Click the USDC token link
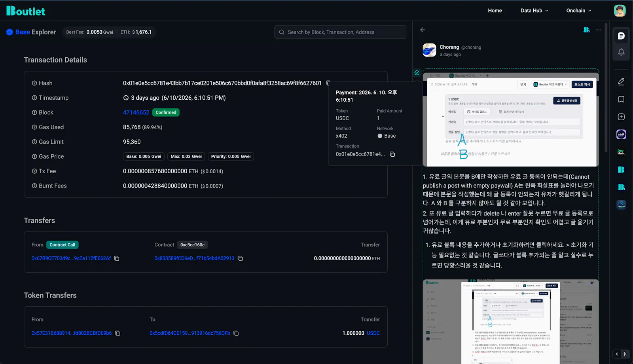The height and width of the screenshot is (364, 633). coord(373,333)
